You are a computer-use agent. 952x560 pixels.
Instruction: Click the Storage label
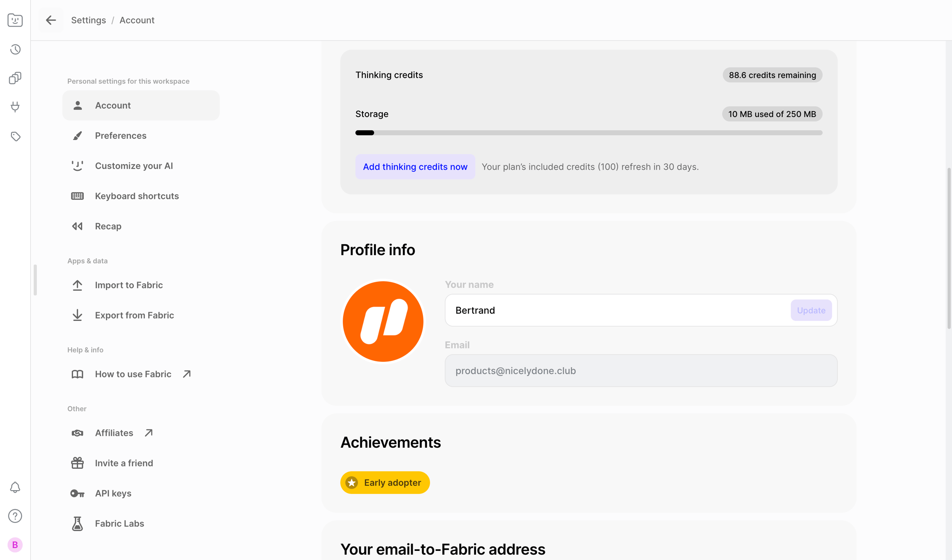[x=372, y=114]
